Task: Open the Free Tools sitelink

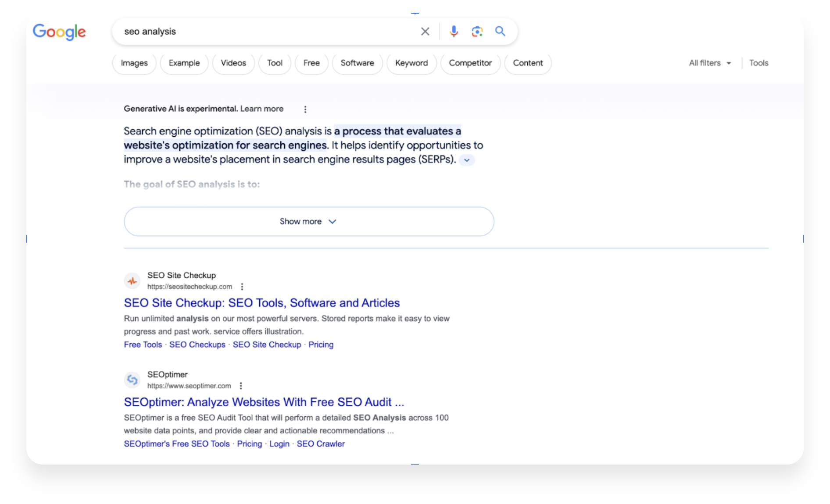Action: [143, 344]
